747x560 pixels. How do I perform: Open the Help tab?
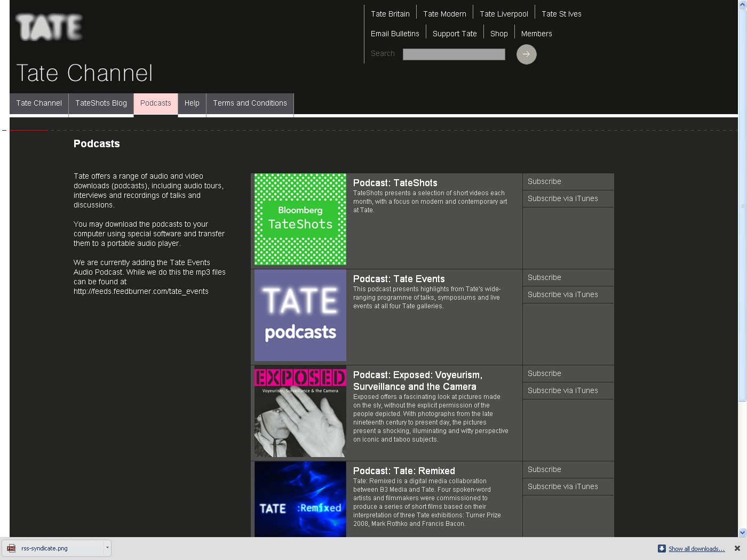tap(192, 103)
